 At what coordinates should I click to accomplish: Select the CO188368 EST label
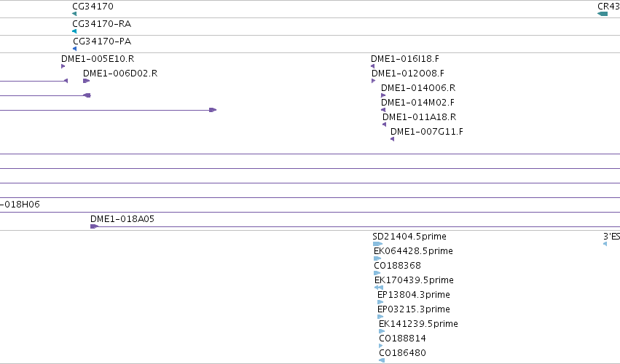pyautogui.click(x=397, y=266)
